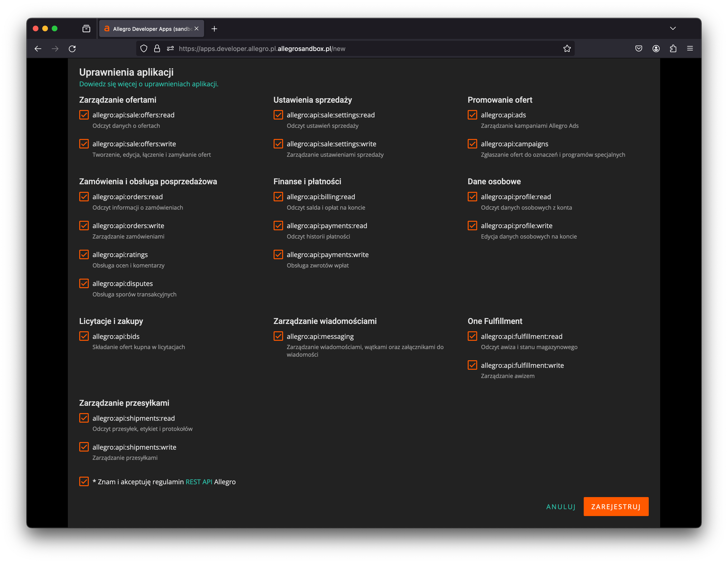Toggle allegro:api:shipments:read checkbox
This screenshot has height=563, width=728.
84,418
